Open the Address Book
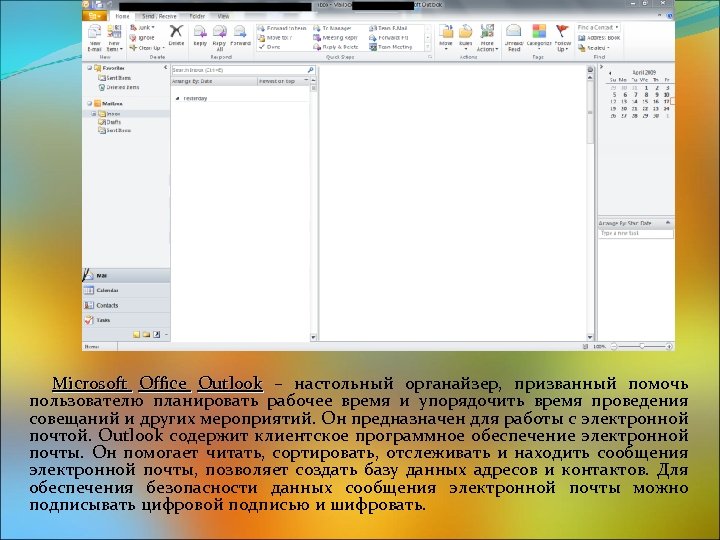 (x=599, y=38)
